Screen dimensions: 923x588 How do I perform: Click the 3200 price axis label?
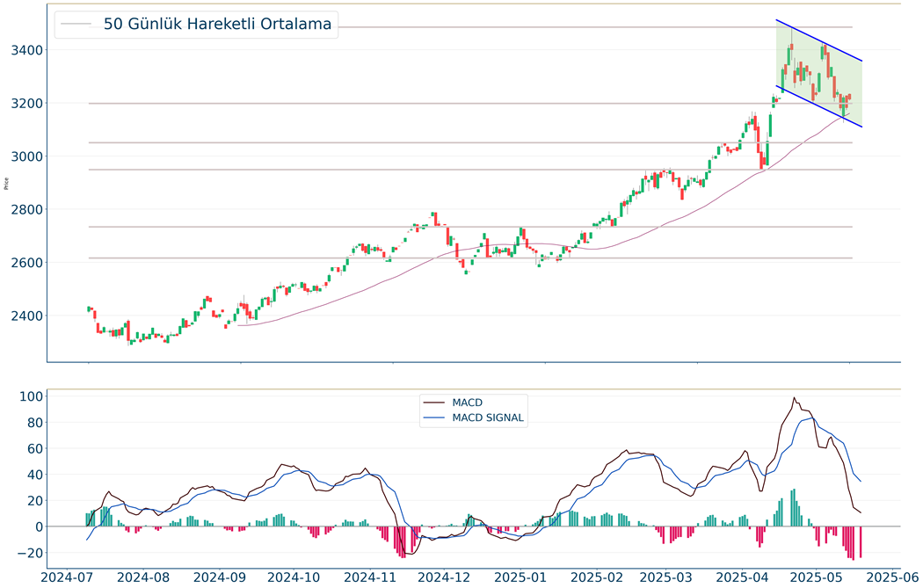pyautogui.click(x=27, y=104)
